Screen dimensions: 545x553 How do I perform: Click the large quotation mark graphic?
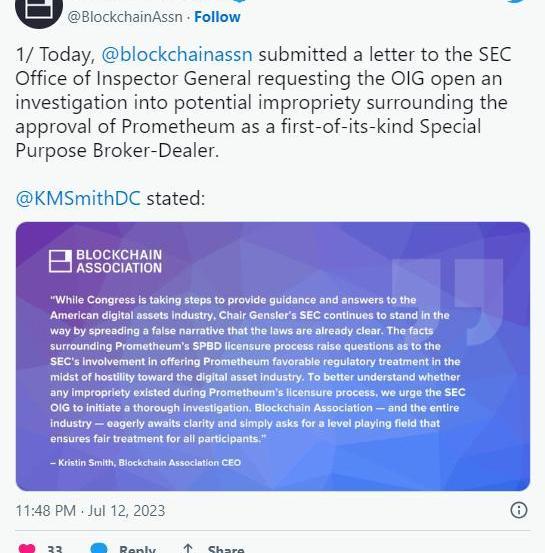(x=447, y=302)
